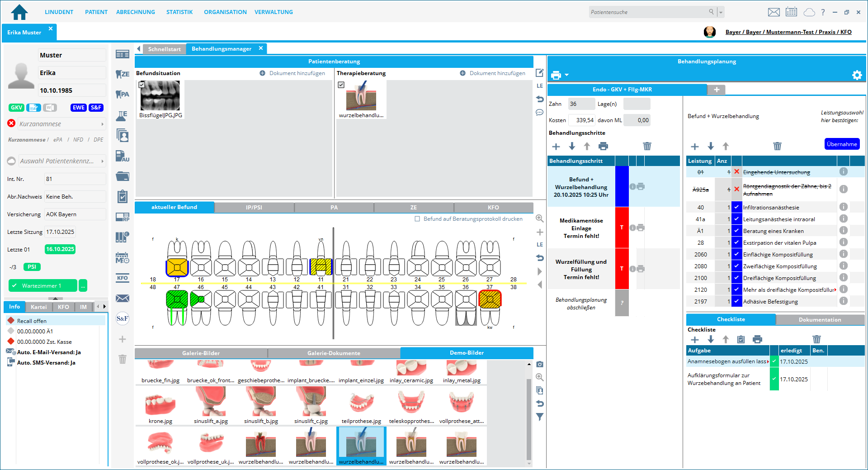Click the filter funnel icon beside the gallery
868x470 pixels.
[x=540, y=417]
